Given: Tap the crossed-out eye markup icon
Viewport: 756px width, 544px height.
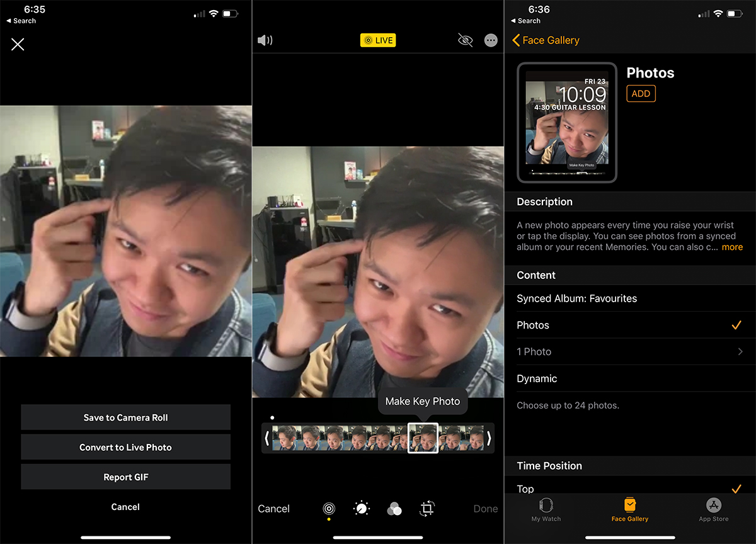Looking at the screenshot, I should 465,40.
